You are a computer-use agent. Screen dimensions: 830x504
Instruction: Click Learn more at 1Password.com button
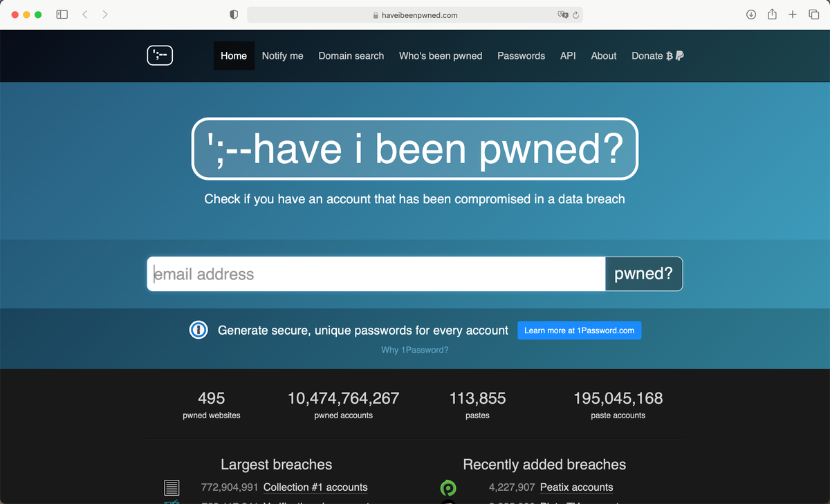[x=580, y=330]
